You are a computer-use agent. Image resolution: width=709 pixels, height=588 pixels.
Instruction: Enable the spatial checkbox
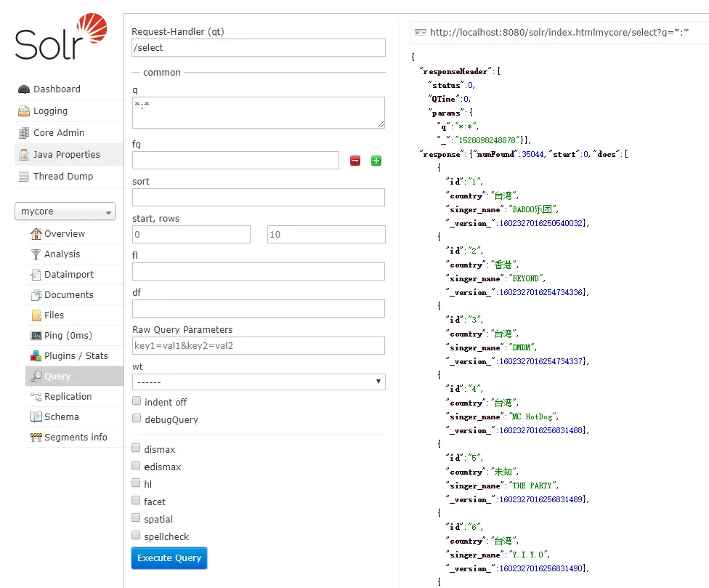136,517
